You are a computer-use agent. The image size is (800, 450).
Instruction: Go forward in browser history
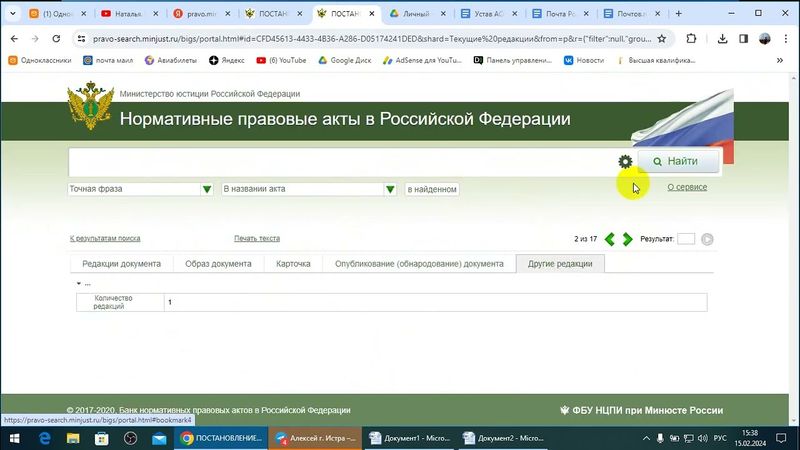tap(35, 39)
